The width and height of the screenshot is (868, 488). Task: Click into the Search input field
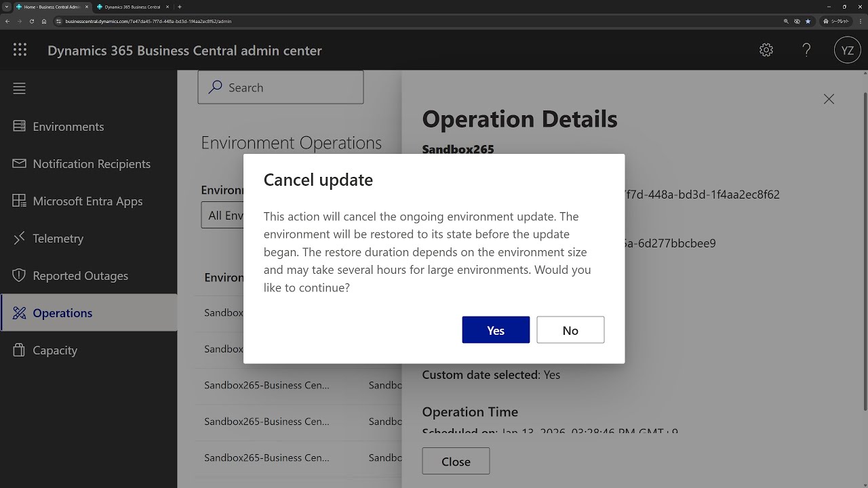tap(281, 87)
